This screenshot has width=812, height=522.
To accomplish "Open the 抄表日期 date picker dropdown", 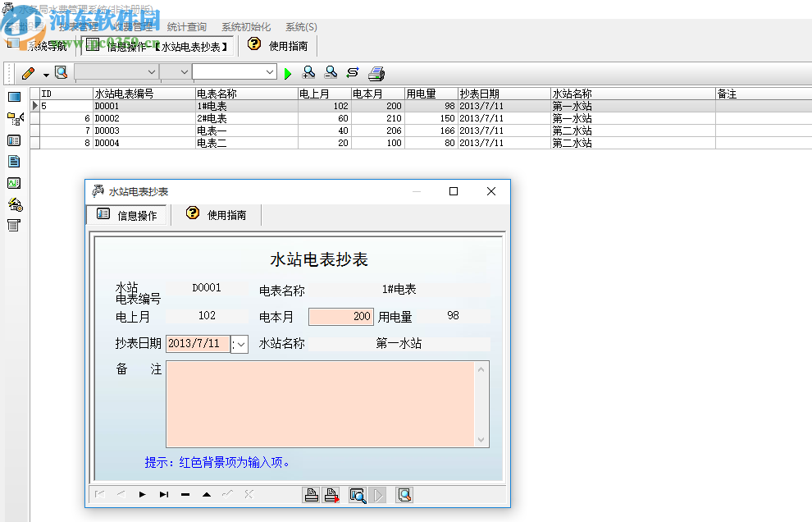I will click(x=240, y=344).
